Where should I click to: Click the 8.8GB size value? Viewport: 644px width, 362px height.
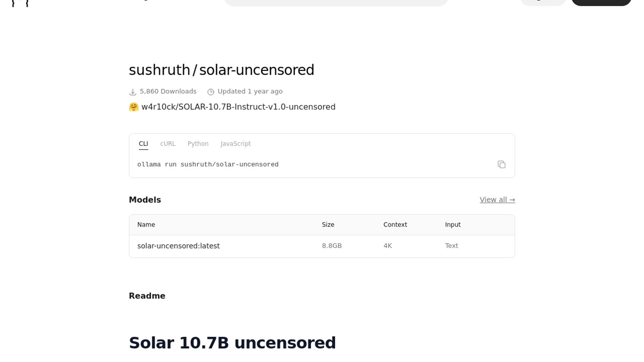point(332,246)
